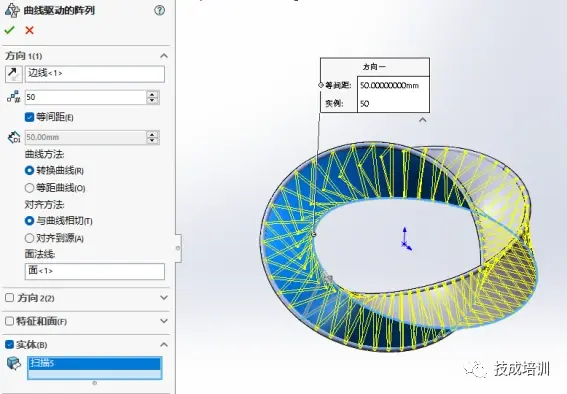Image resolution: width=567 pixels, height=394 pixels.
Task: Click the instances value 50 in callout
Action: (x=364, y=104)
